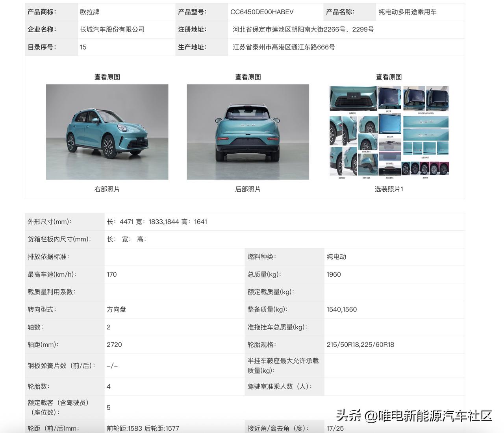Select the 生产地址 label
Viewport: 504px width, 433px height.
pyautogui.click(x=192, y=47)
